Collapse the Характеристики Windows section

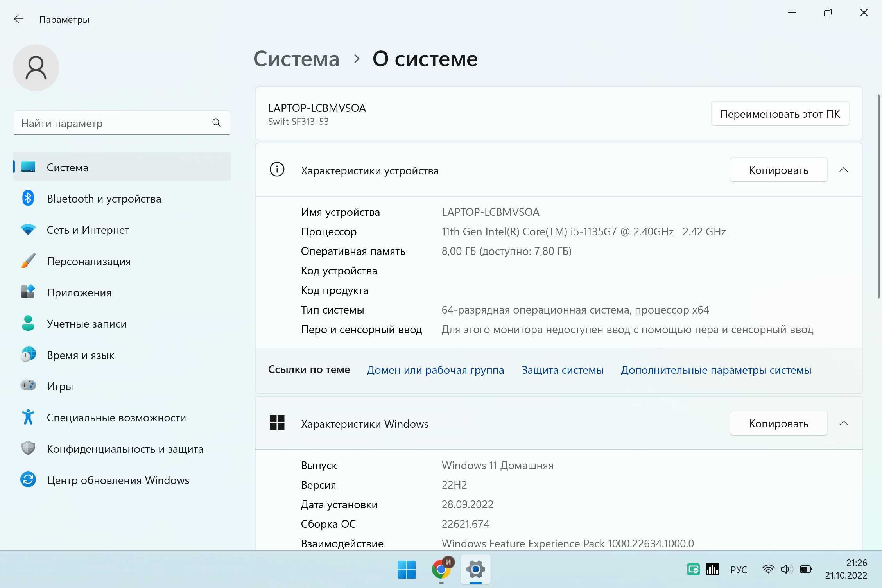(844, 423)
